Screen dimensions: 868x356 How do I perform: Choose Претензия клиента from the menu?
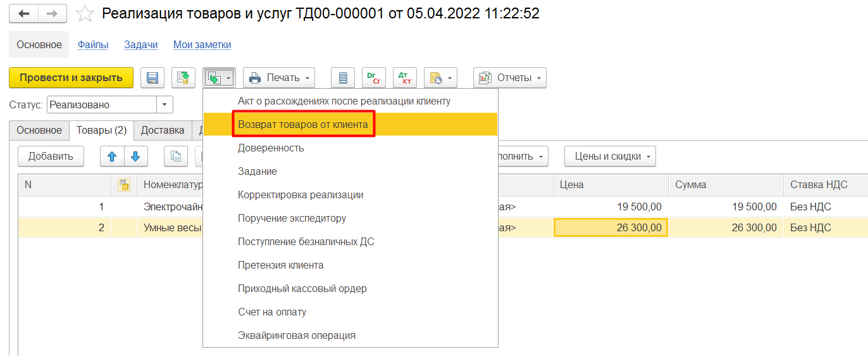[350, 265]
